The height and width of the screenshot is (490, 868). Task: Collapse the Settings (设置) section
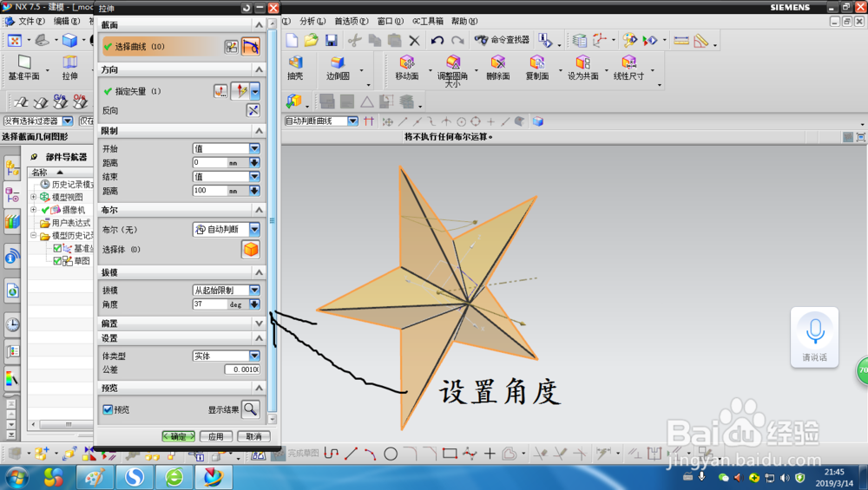click(259, 338)
